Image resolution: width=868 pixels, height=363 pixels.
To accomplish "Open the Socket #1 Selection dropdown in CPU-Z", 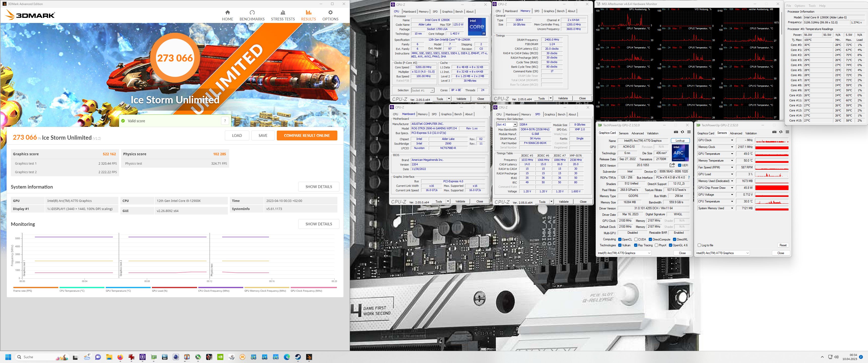I will (x=423, y=90).
